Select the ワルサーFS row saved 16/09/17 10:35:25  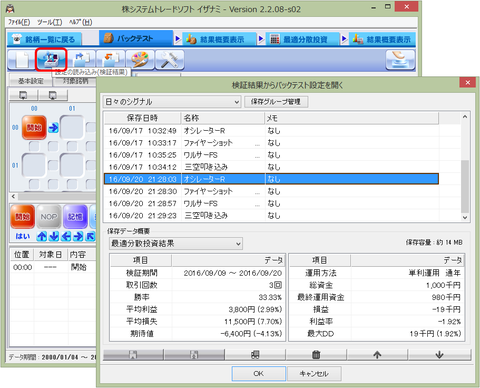point(271,155)
